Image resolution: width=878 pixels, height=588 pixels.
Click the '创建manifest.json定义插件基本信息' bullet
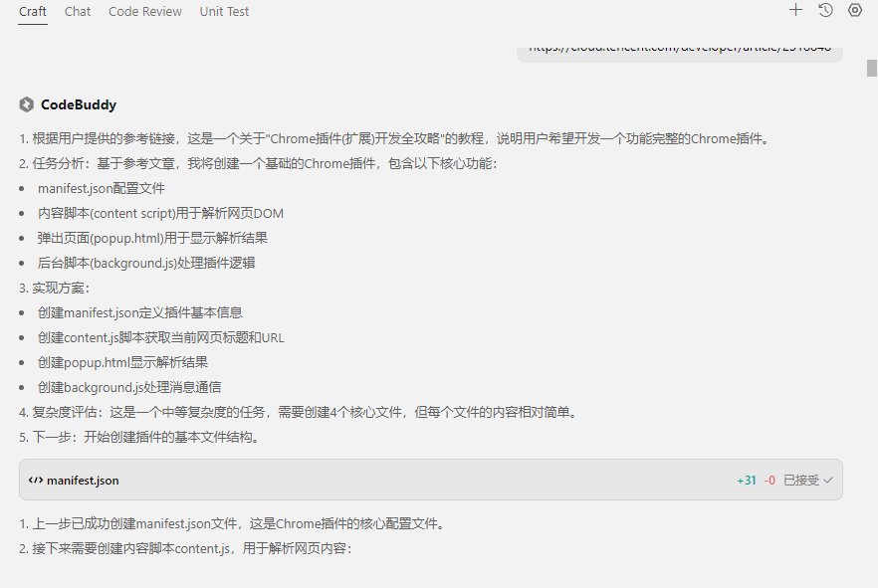click(140, 312)
